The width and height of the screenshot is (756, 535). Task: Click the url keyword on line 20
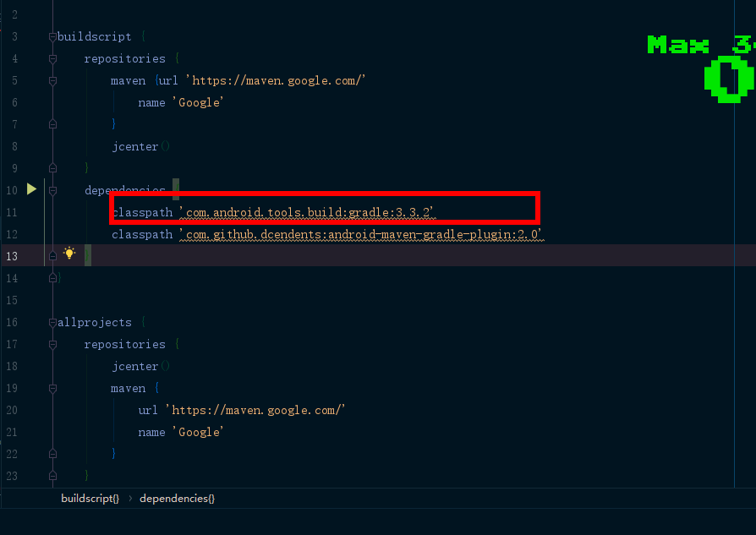148,410
